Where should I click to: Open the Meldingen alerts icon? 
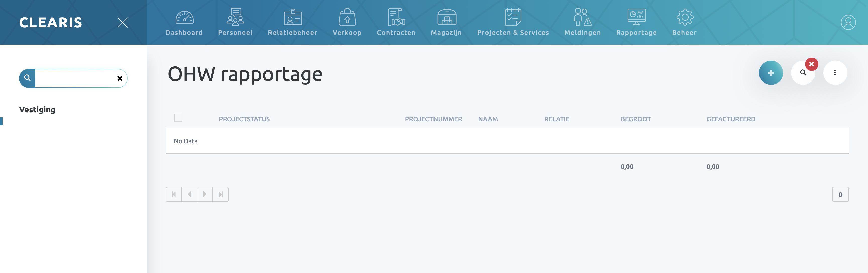click(582, 18)
